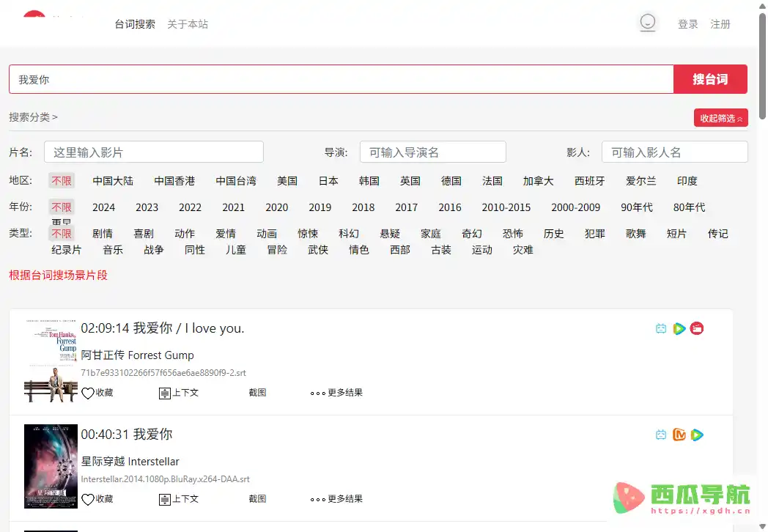Viewport: 768px width, 532px height.
Task: Open 阿甘正传 Forrest Gump title link
Action: pyautogui.click(x=138, y=355)
